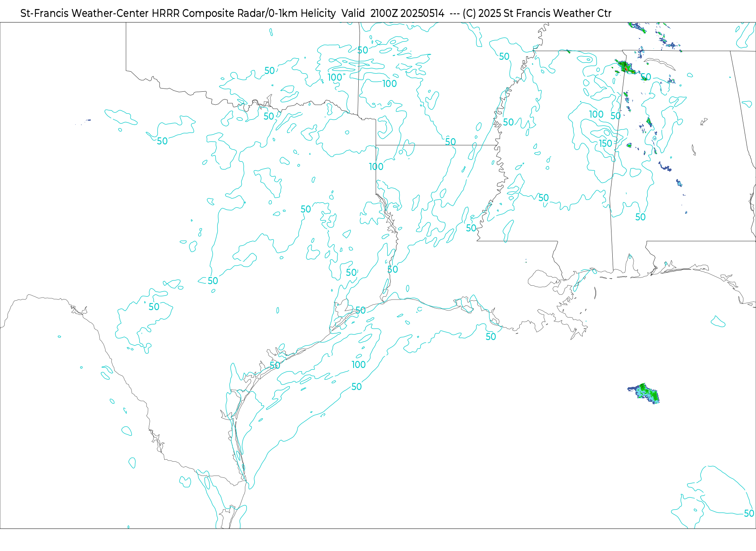Click the "100" contour label over the Gulf waters
This screenshot has height=551, width=756.
359,365
